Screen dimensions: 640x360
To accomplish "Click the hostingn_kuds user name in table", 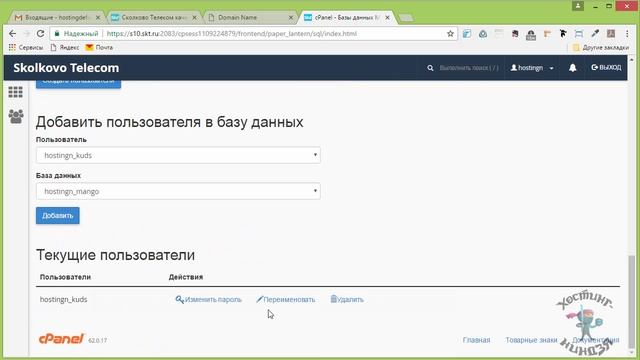I will (64, 299).
